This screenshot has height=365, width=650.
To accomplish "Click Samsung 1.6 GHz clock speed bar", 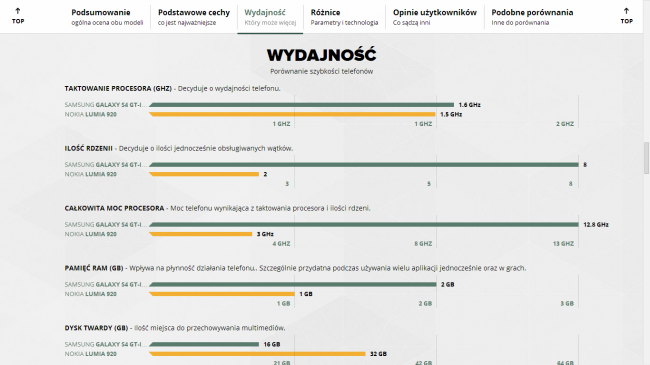I will click(302, 105).
